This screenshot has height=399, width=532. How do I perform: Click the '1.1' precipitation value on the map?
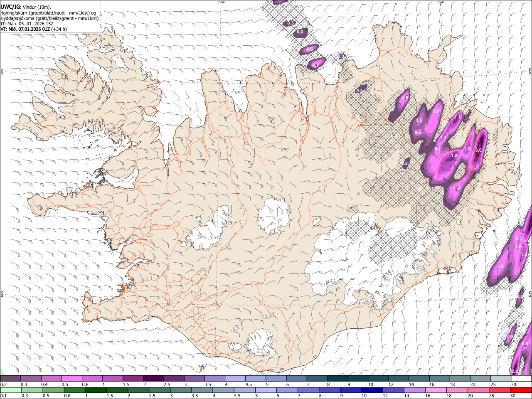[443, 138]
